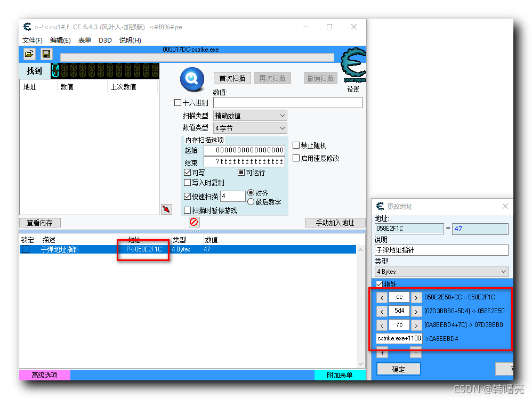
Task: Click the cc offset field
Action: click(399, 297)
